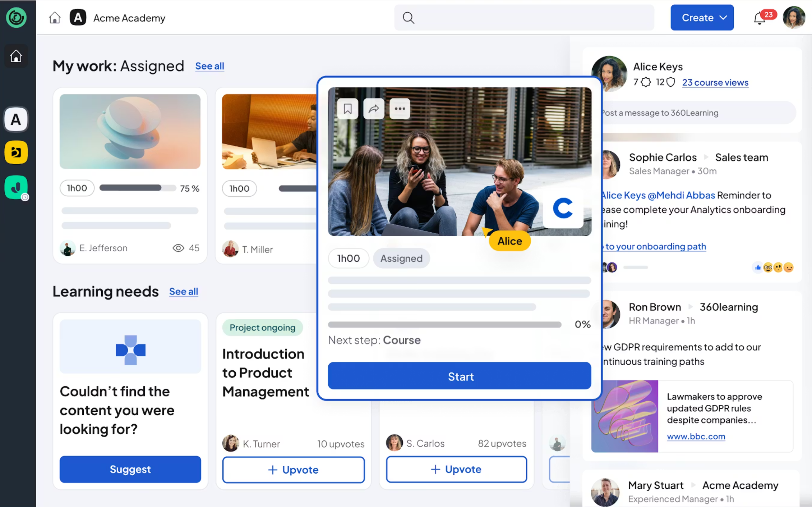The height and width of the screenshot is (507, 812).
Task: Select the nerd face emoji reaction
Action: point(768,268)
